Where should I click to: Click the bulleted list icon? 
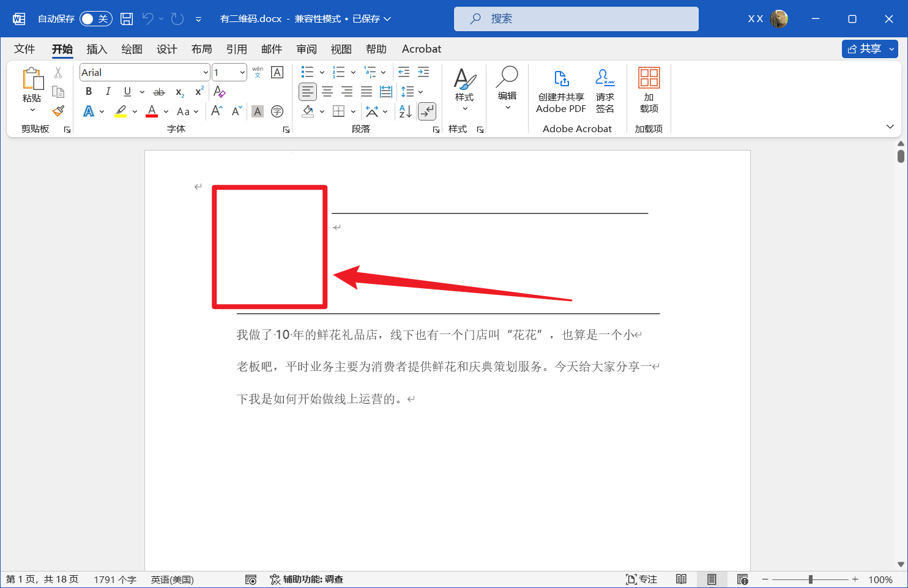(x=307, y=72)
